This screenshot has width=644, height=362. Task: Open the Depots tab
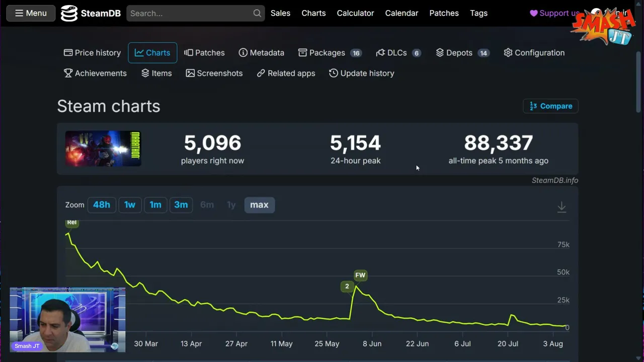click(462, 53)
